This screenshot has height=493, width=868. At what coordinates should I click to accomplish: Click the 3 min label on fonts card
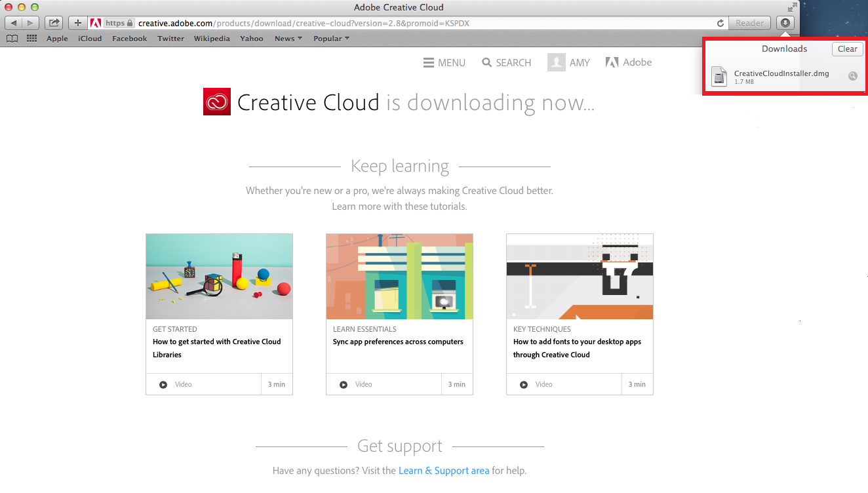[x=637, y=384]
